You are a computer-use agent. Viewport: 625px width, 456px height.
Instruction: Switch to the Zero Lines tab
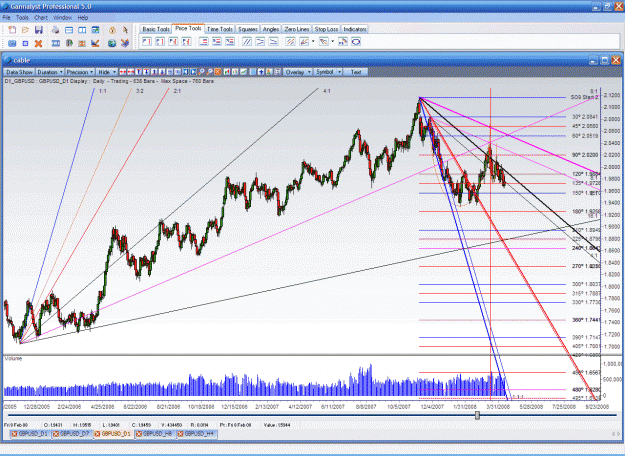coord(297,29)
